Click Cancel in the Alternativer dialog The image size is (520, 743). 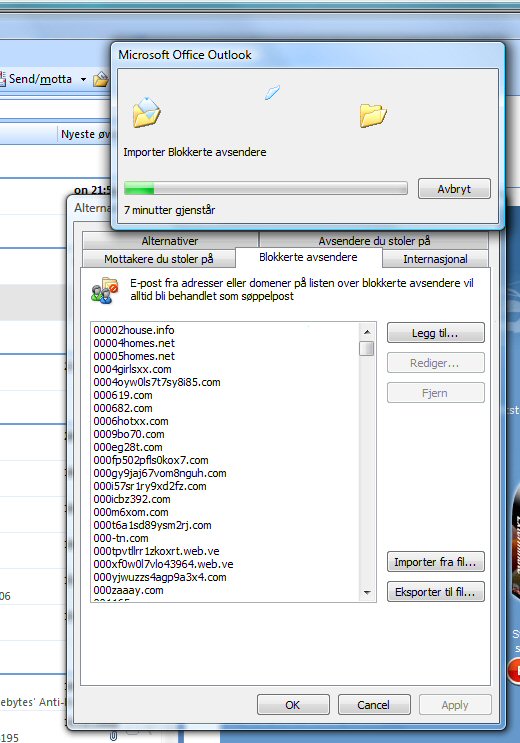[x=374, y=705]
